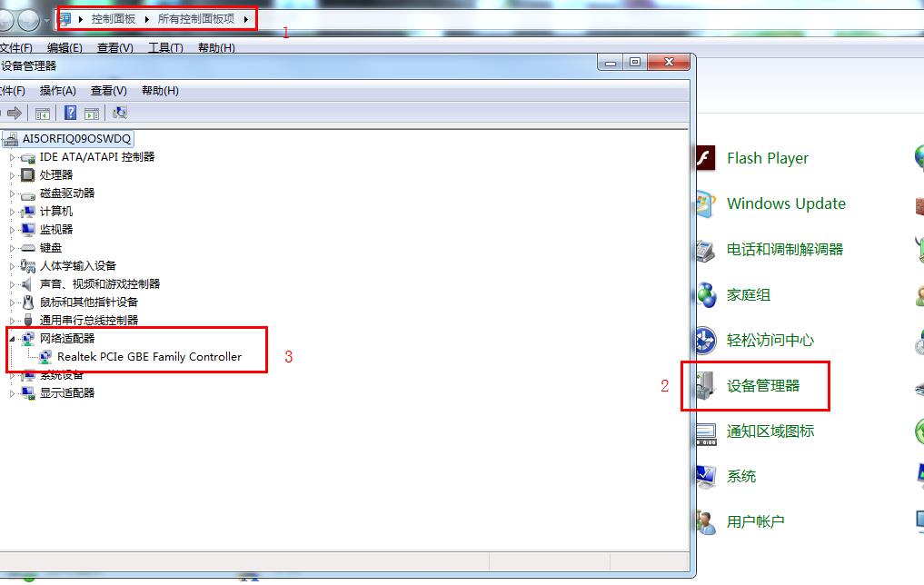The image size is (924, 585).
Task: Click the computer icon beside 计算机
Action: (27, 212)
